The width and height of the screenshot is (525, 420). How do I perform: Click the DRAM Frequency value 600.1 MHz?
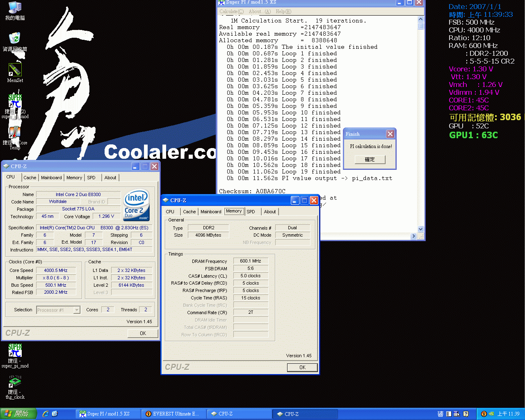tap(251, 261)
